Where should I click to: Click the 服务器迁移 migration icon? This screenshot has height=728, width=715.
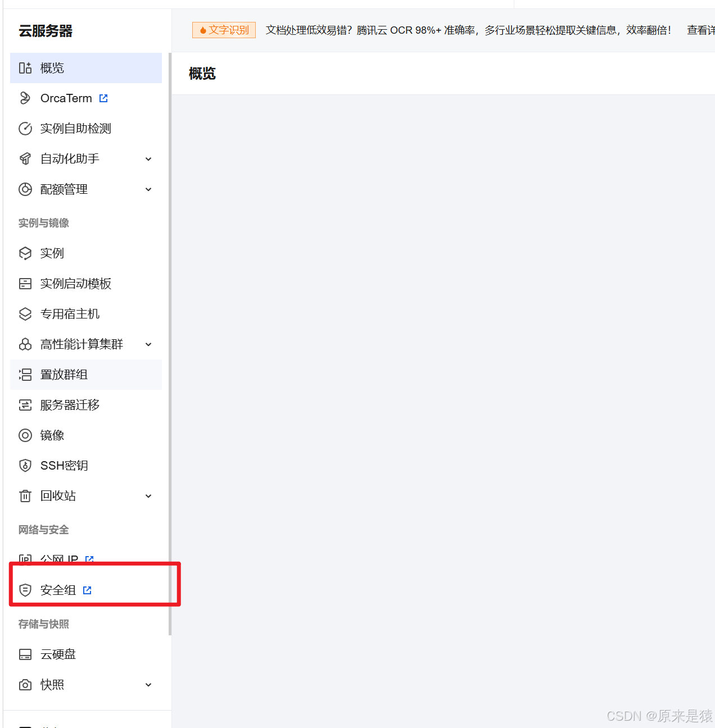(25, 405)
